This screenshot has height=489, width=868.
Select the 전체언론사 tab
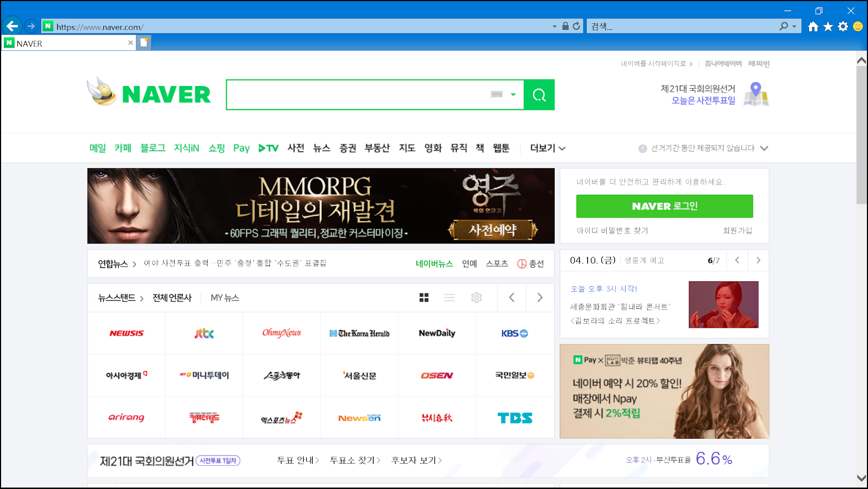[x=172, y=298]
